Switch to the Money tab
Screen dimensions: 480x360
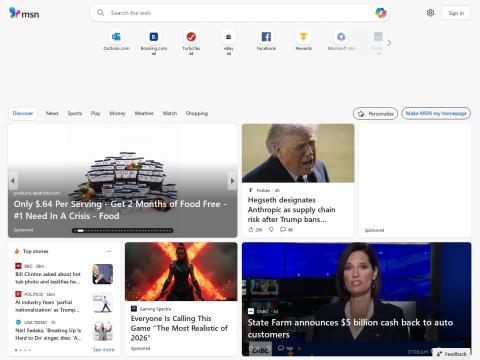click(117, 113)
